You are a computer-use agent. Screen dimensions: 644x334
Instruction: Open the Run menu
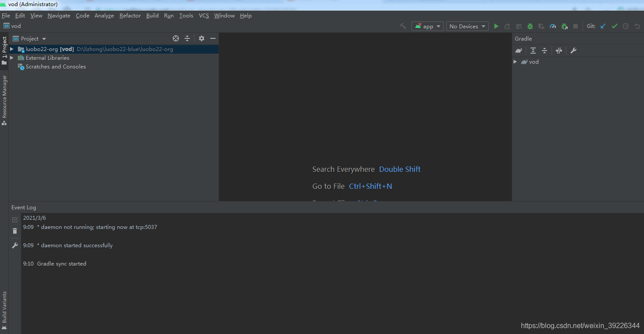(x=169, y=16)
